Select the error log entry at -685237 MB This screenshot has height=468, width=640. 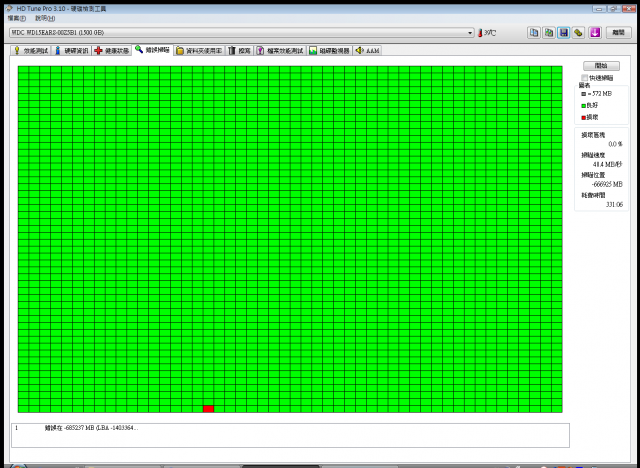[91, 428]
